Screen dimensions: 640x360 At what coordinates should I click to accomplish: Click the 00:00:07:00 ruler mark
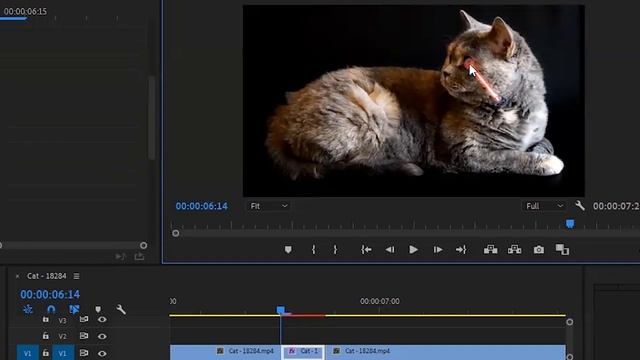380,301
